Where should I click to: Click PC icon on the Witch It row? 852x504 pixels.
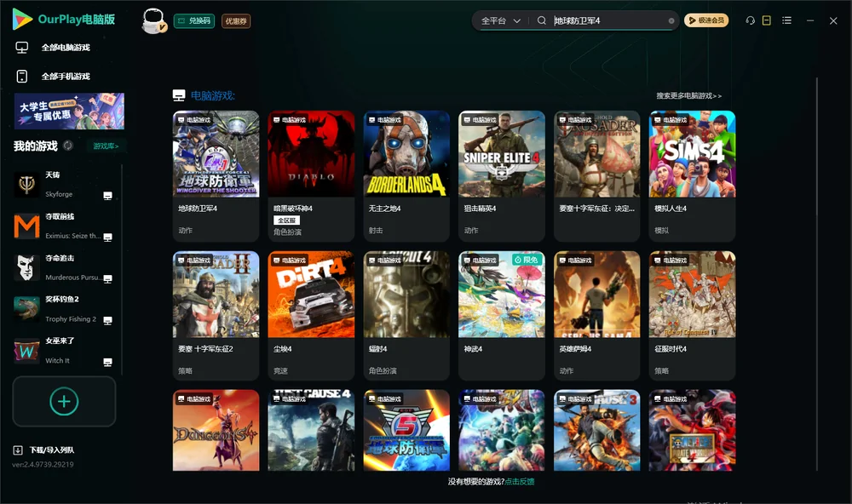pyautogui.click(x=107, y=363)
